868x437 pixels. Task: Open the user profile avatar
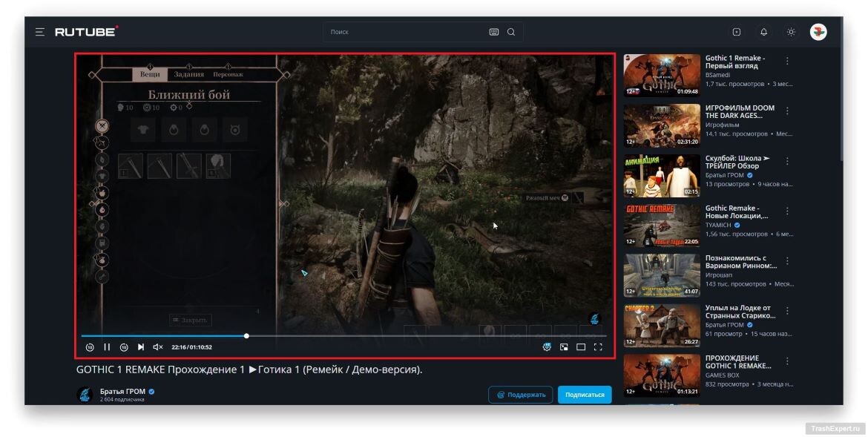click(818, 32)
